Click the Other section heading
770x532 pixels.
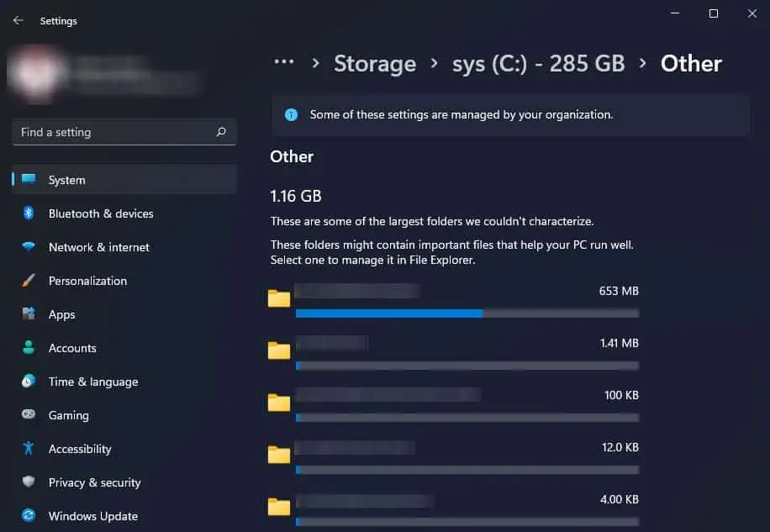tap(292, 156)
